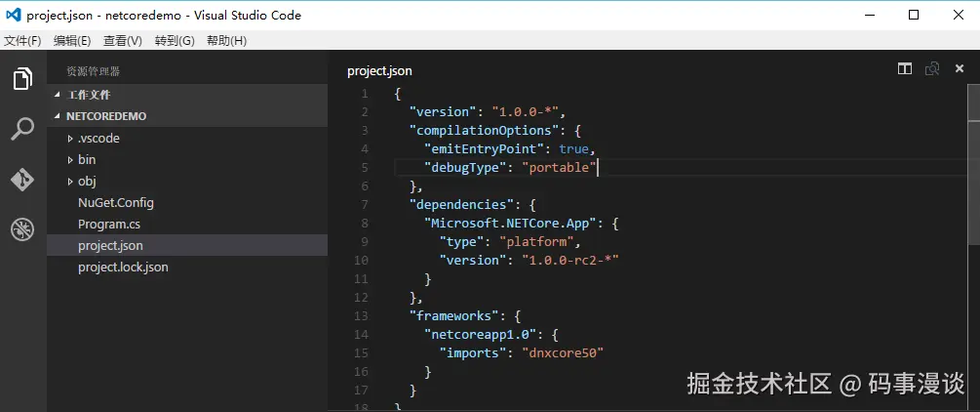Screen dimensions: 980x412
Task: Click line number 13 in gutter
Action: point(361,315)
